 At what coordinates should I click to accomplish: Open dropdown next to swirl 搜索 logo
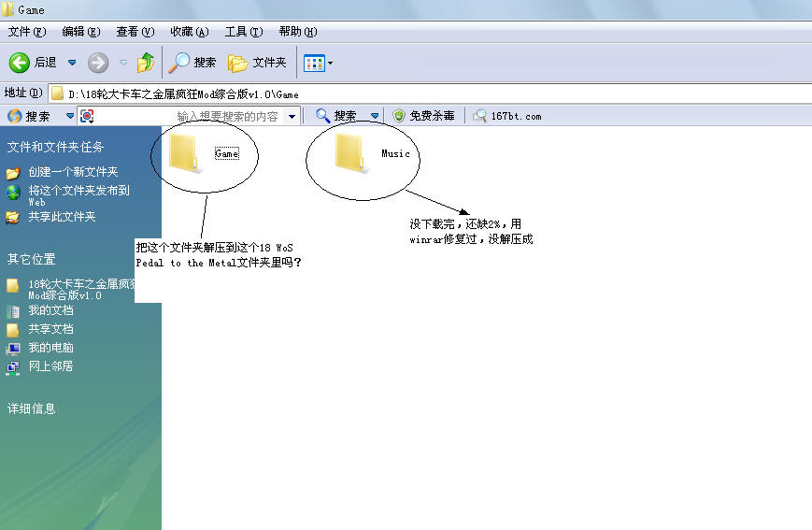pyautogui.click(x=70, y=116)
